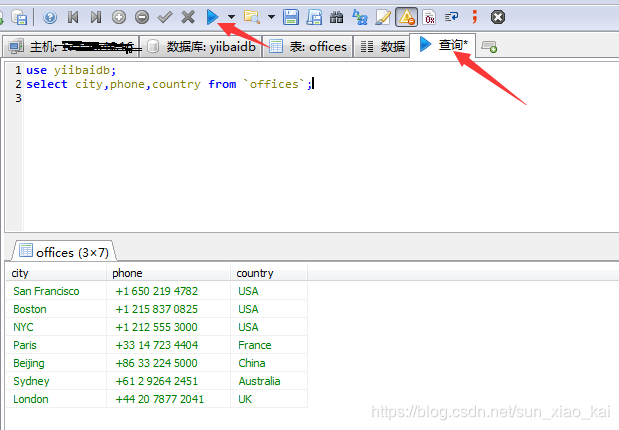Sort by the city column header
619x430 pixels.
point(56,273)
